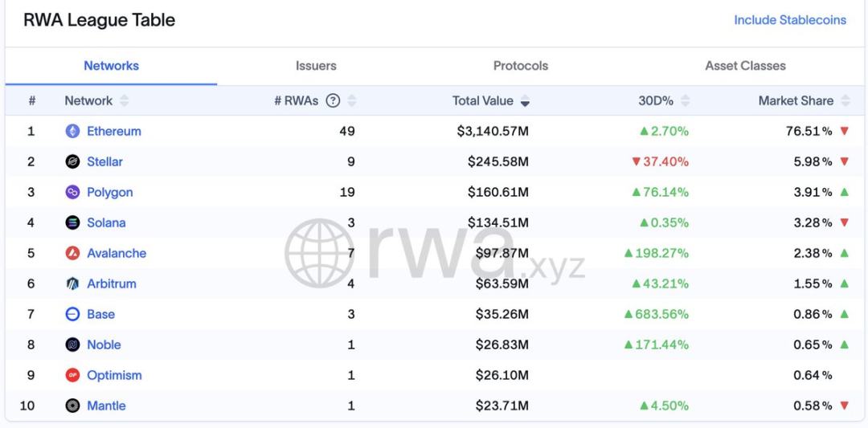Sort by Network name column arrows
The image size is (868, 428).
click(124, 101)
